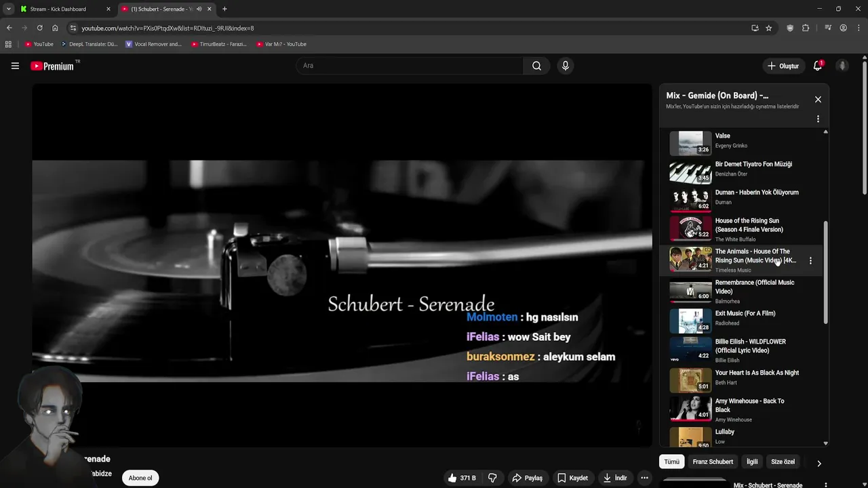
Task: Open the notifications bell
Action: click(x=818, y=66)
